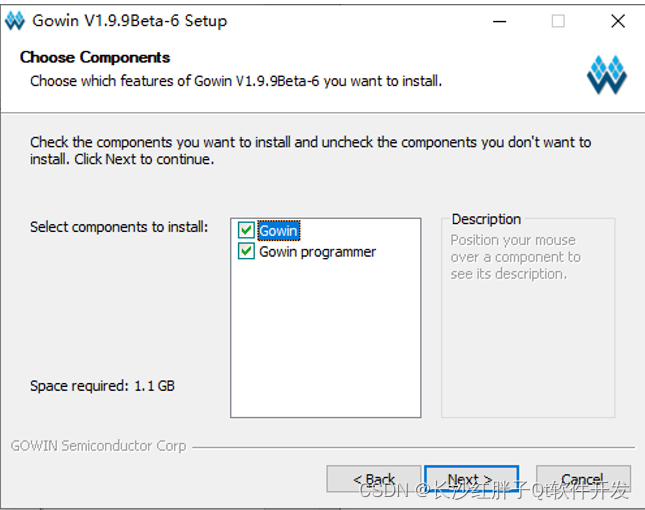The image size is (645, 510).
Task: Select the highlighted Gowin list item label
Action: coord(278,231)
